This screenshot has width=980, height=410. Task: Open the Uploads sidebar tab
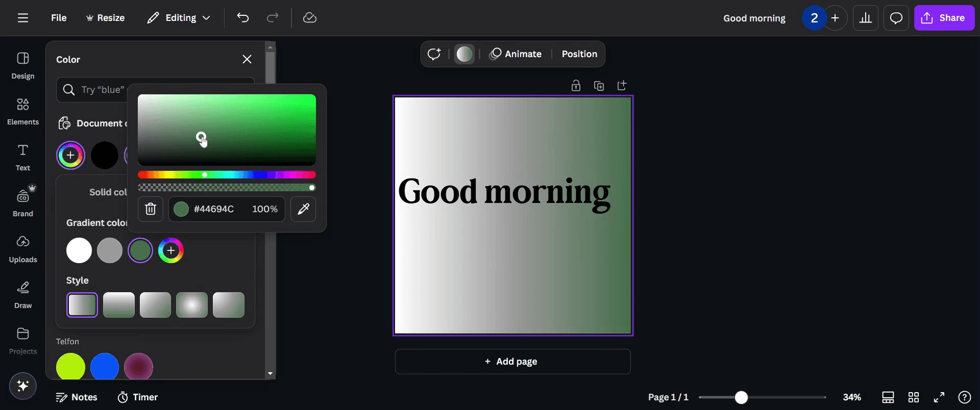pos(23,249)
